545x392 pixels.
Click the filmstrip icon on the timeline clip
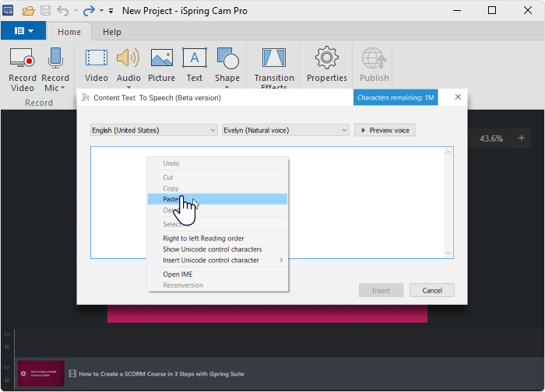tap(72, 373)
